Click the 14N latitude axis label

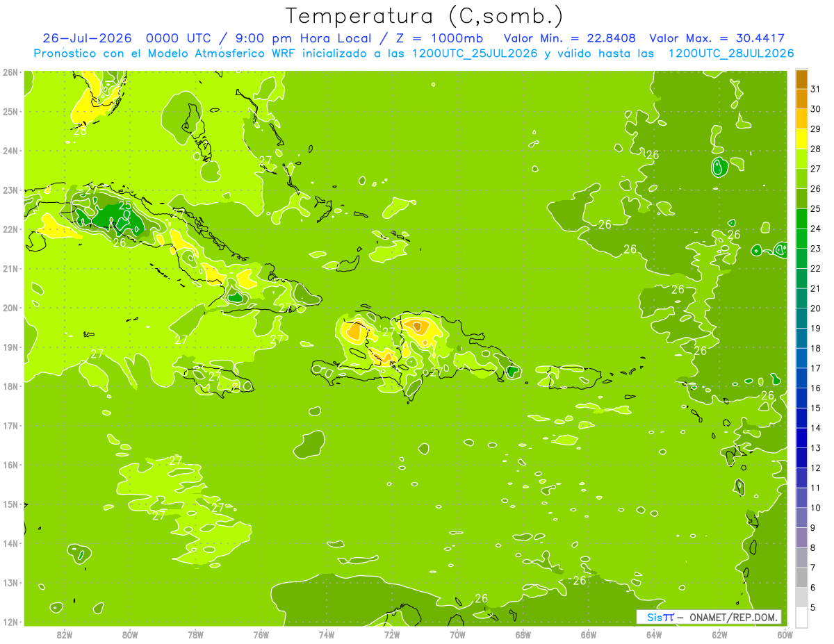click(x=10, y=543)
